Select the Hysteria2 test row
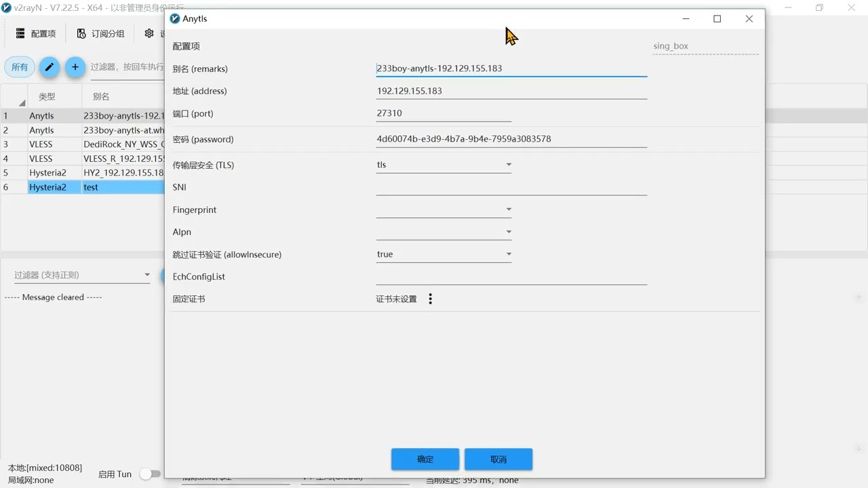 point(82,187)
